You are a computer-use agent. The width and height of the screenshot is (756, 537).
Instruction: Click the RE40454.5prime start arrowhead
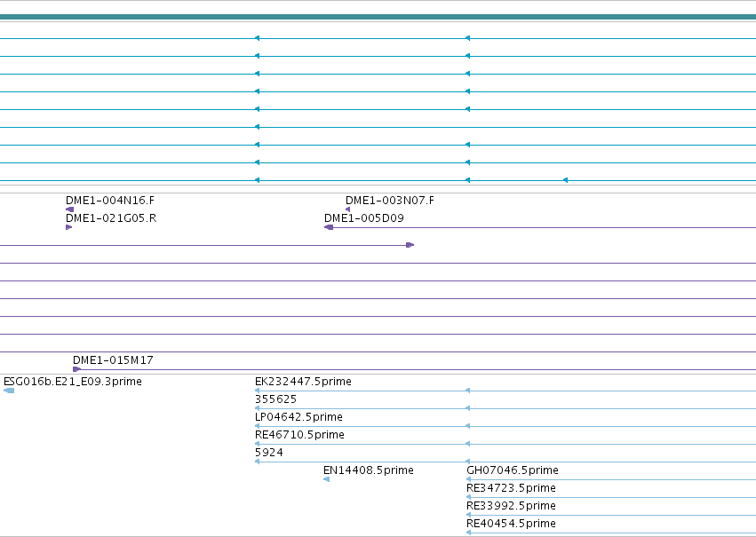(x=469, y=533)
